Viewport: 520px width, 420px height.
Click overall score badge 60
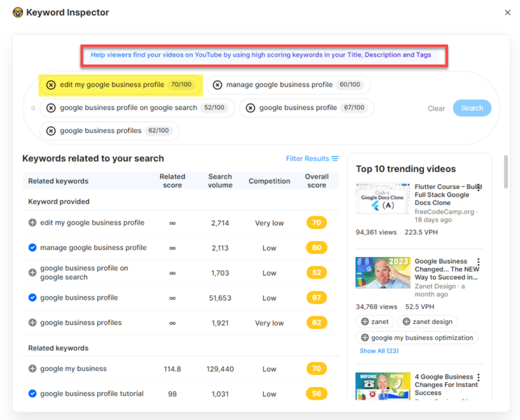(317, 248)
